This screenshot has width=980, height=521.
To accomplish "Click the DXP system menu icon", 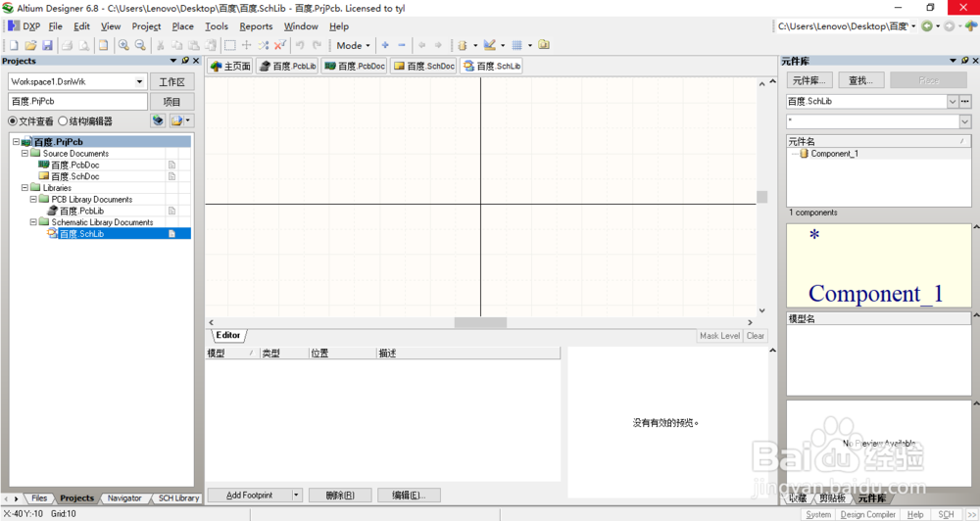I will [13, 25].
